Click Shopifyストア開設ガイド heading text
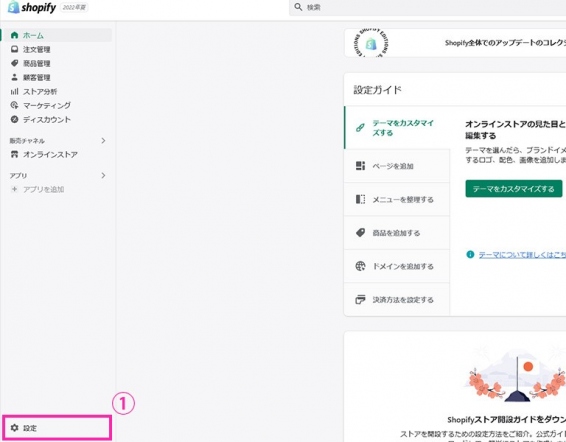The height and width of the screenshot is (442, 566). click(506, 420)
